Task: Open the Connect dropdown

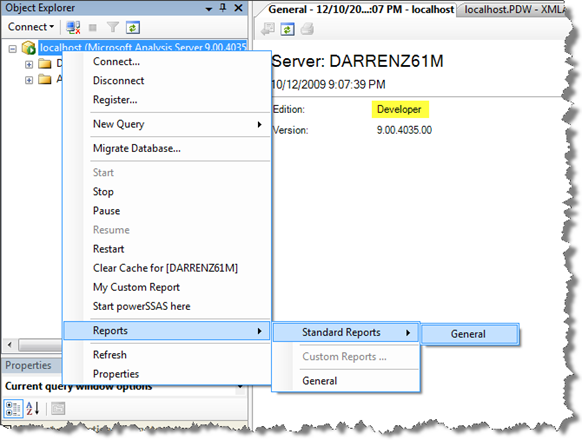Action: 31,27
